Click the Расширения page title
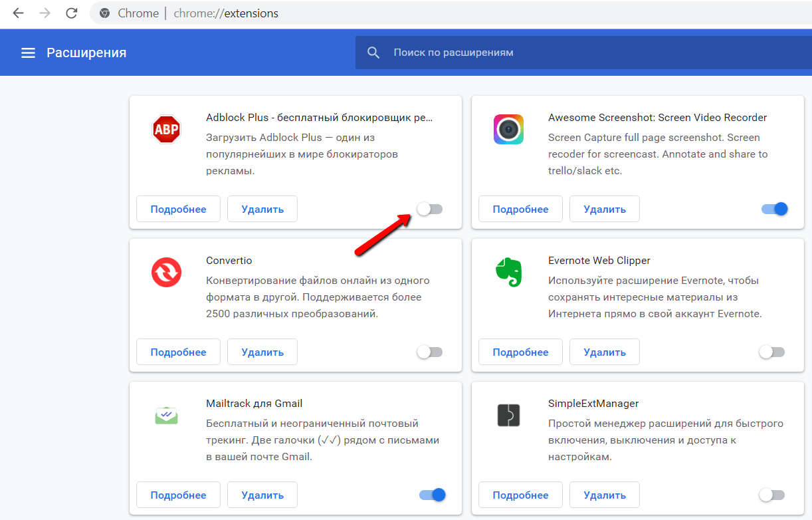812x520 pixels. coord(86,53)
